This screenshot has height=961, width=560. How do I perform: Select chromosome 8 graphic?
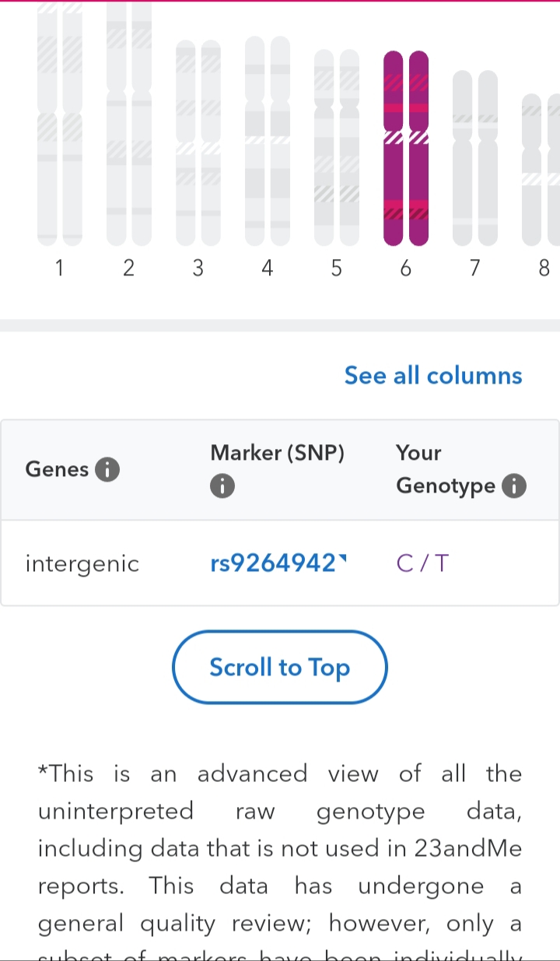tap(541, 170)
